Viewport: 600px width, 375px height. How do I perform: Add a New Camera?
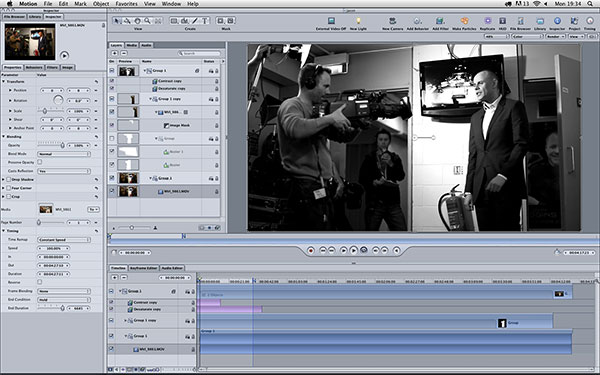[x=392, y=21]
